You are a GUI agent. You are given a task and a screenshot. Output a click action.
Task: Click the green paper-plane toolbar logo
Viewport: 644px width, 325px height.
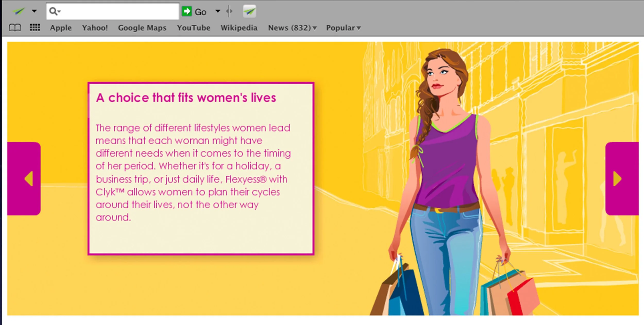[x=19, y=11]
